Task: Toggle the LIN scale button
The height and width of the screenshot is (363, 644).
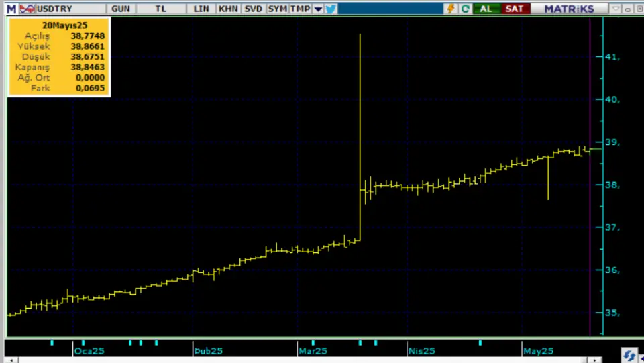Action: click(x=201, y=9)
